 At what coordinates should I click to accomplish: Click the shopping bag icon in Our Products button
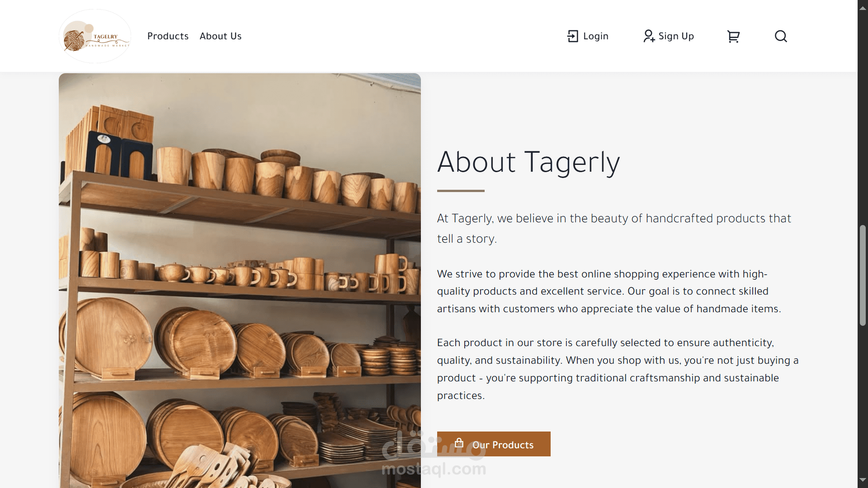pos(459,443)
